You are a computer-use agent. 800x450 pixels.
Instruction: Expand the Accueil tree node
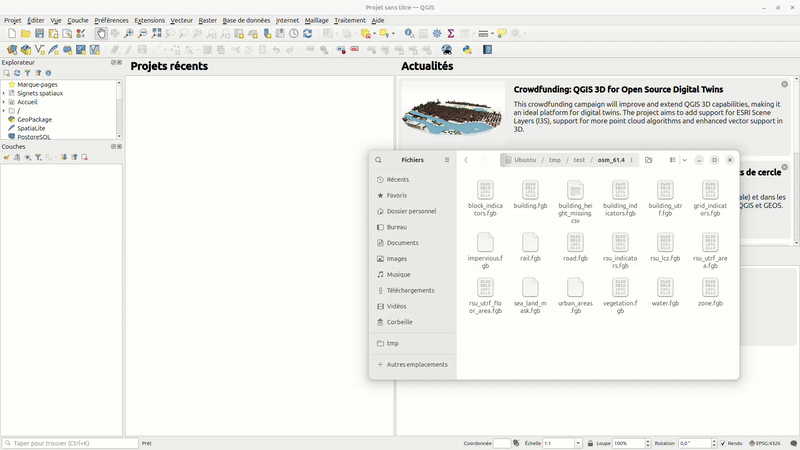4,102
